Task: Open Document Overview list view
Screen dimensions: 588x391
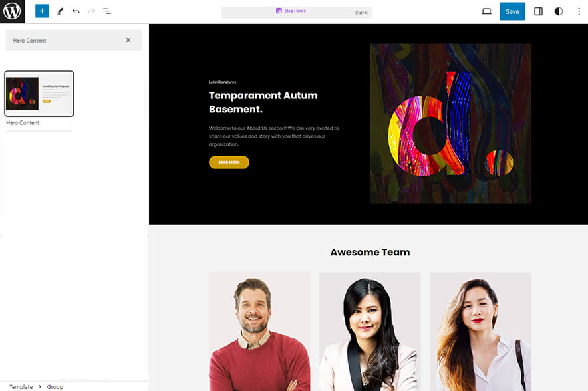Action: click(x=107, y=11)
